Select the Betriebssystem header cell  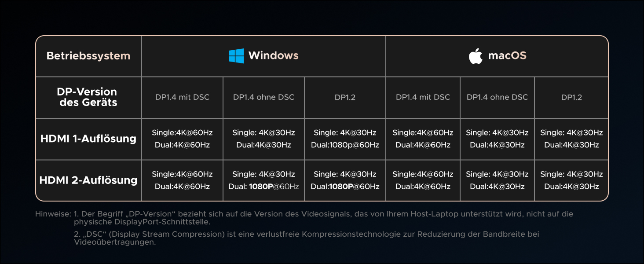(88, 56)
